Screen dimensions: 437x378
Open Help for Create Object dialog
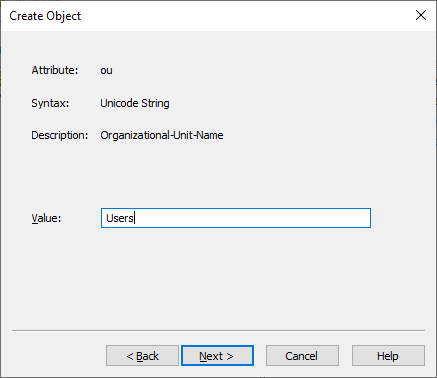(x=388, y=356)
